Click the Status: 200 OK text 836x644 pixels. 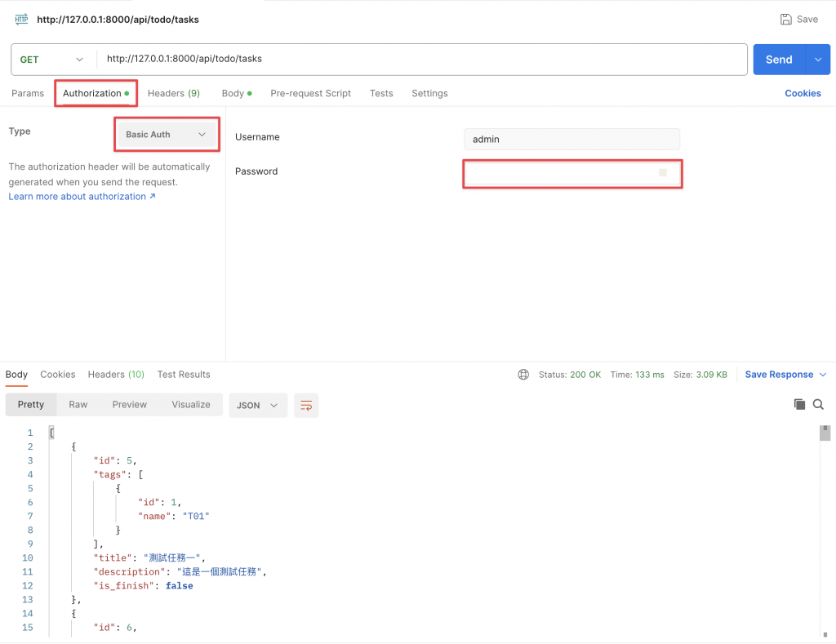(569, 375)
